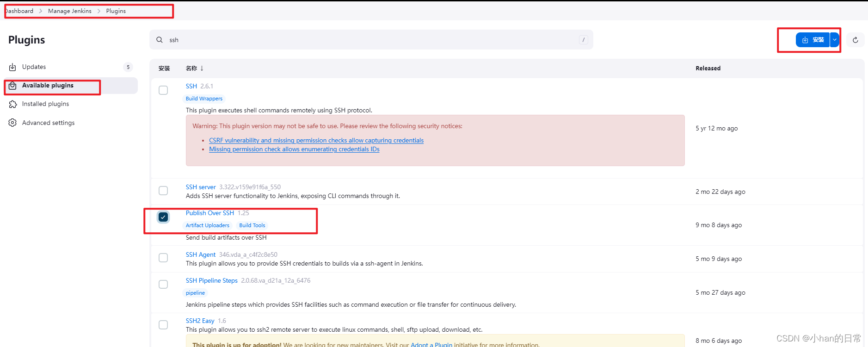Click the Build Tools tag
Viewport: 868px width, 347px height.
(252, 225)
